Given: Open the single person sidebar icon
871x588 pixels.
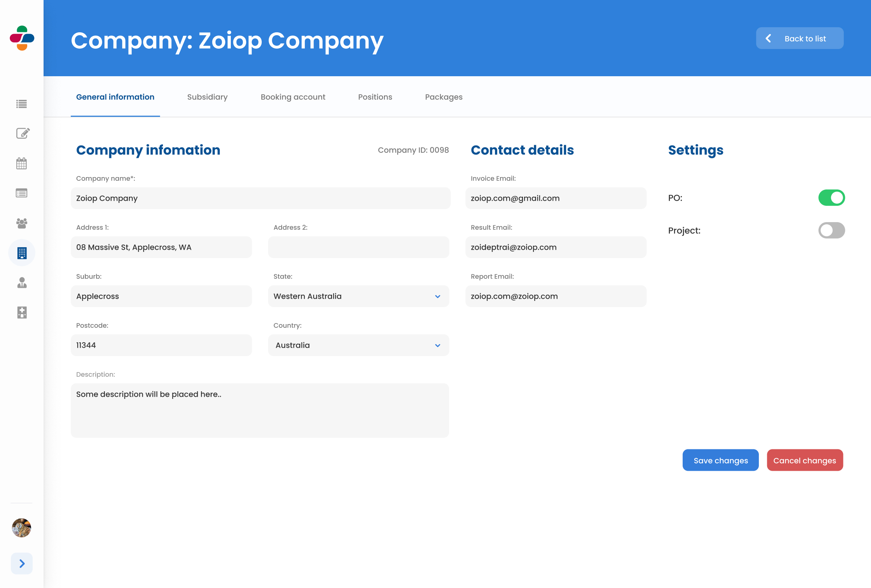Looking at the screenshot, I should point(22,283).
